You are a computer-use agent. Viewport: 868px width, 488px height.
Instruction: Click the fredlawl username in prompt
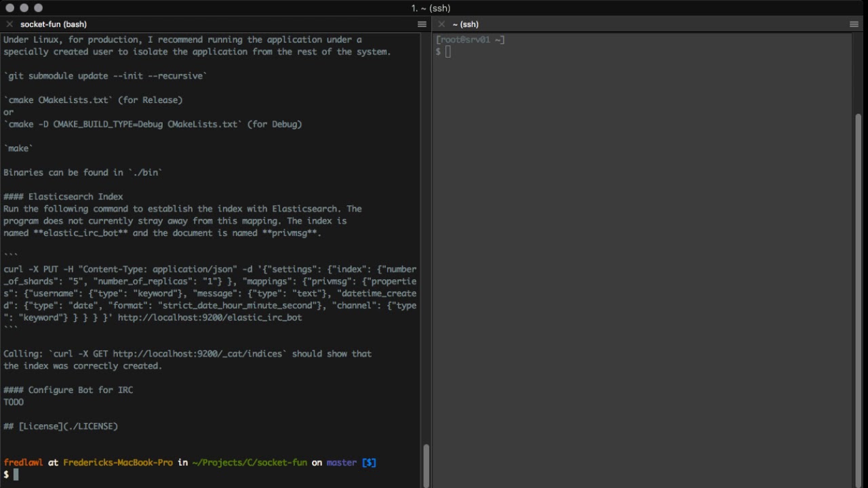(23, 463)
